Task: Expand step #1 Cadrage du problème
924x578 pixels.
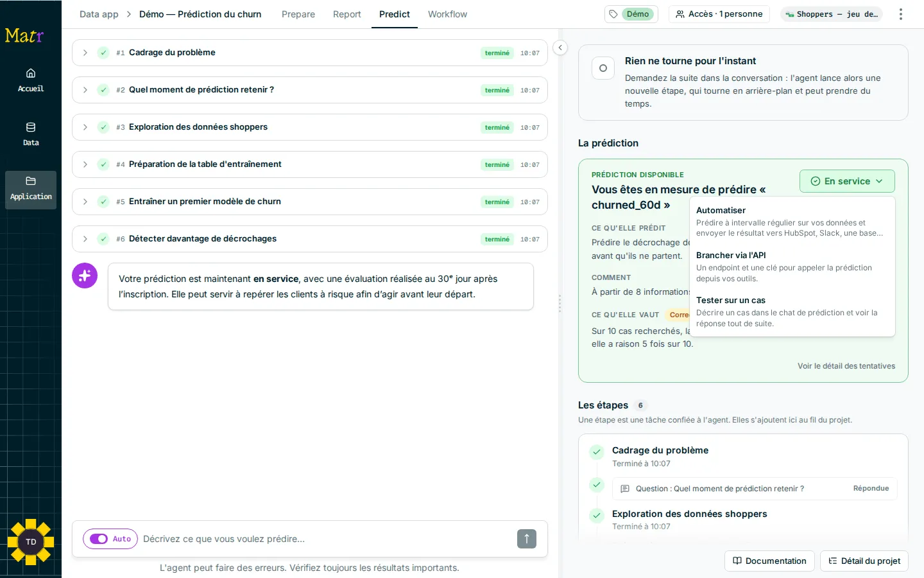Action: 85,53
